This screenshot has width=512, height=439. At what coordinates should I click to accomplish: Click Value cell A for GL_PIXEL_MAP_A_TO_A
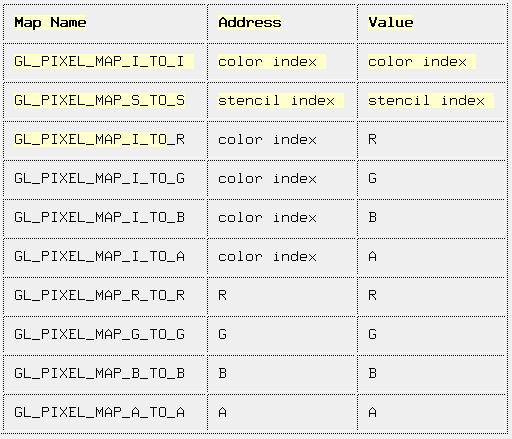tap(372, 413)
